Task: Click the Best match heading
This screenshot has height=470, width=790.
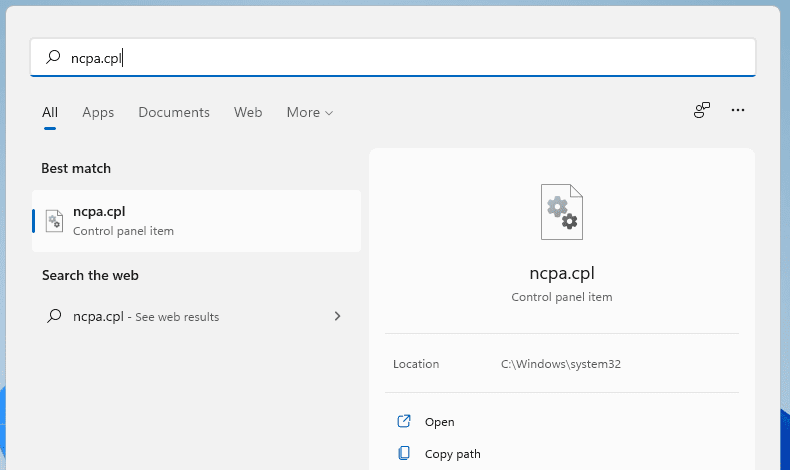Action: click(x=76, y=168)
